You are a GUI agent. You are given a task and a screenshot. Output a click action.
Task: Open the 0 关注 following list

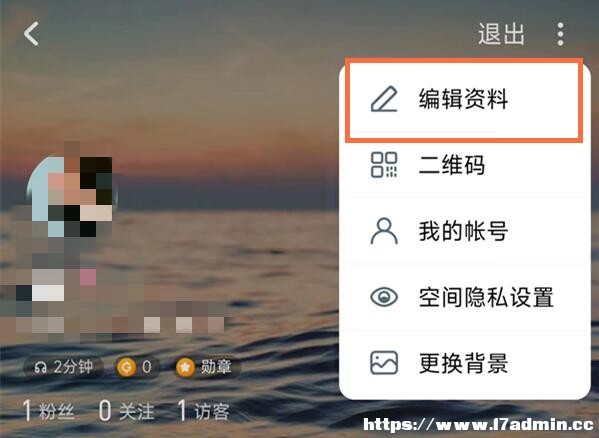pos(126,411)
